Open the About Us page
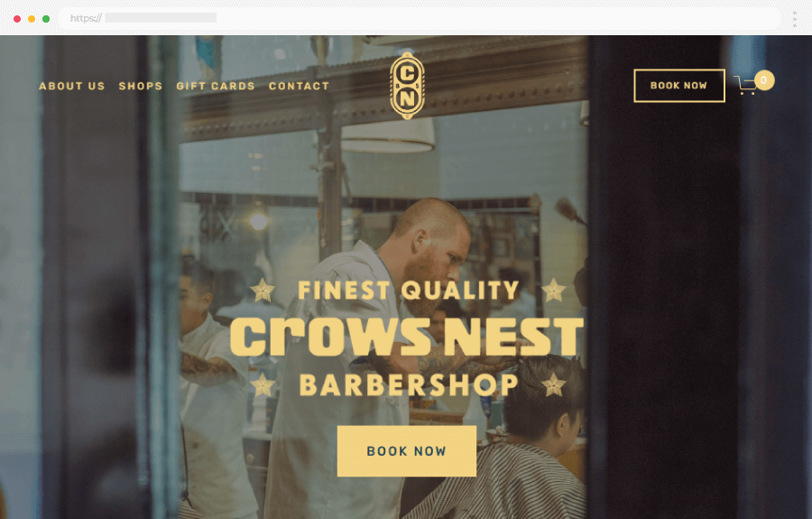Image resolution: width=812 pixels, height=519 pixels. point(72,86)
